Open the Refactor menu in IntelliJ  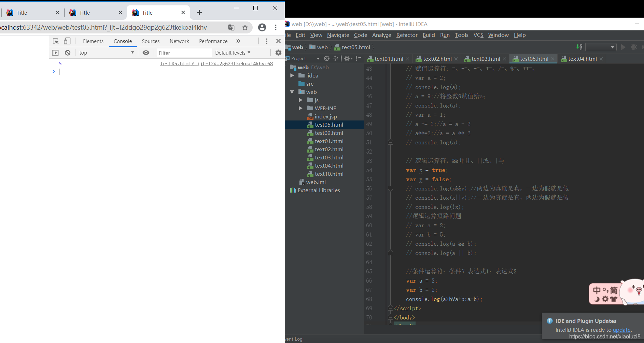[x=407, y=35]
